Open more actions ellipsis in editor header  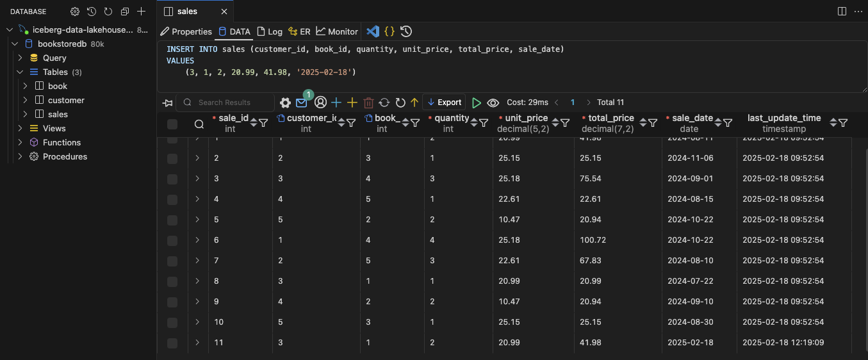click(x=858, y=12)
